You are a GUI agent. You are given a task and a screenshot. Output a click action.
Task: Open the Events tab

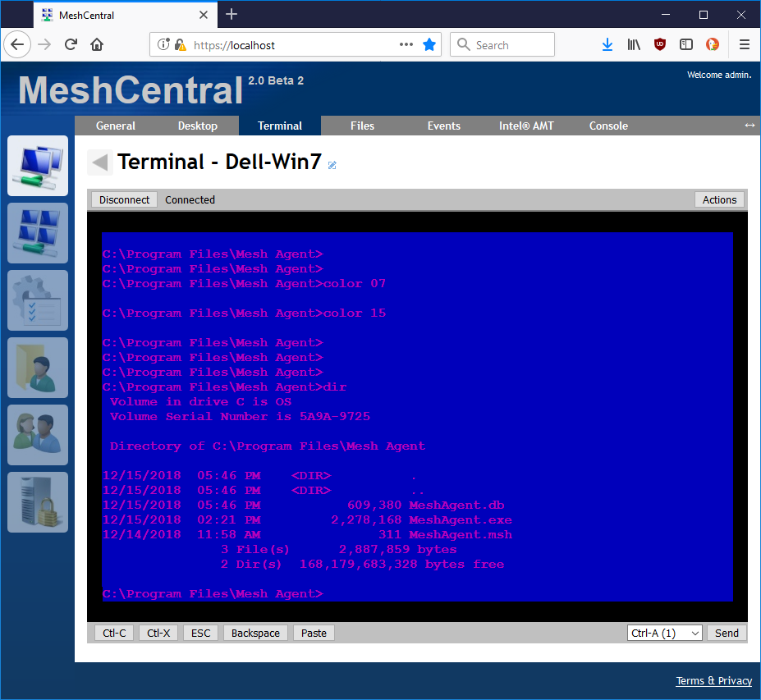tap(443, 126)
